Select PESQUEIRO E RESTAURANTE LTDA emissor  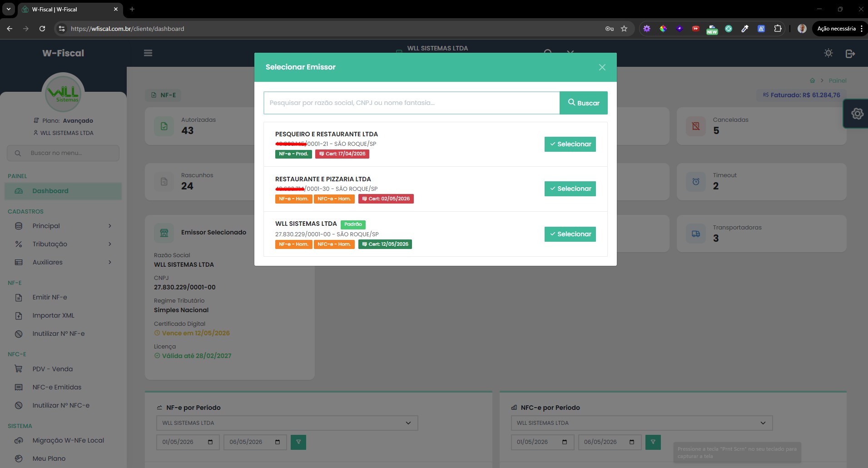(x=570, y=144)
